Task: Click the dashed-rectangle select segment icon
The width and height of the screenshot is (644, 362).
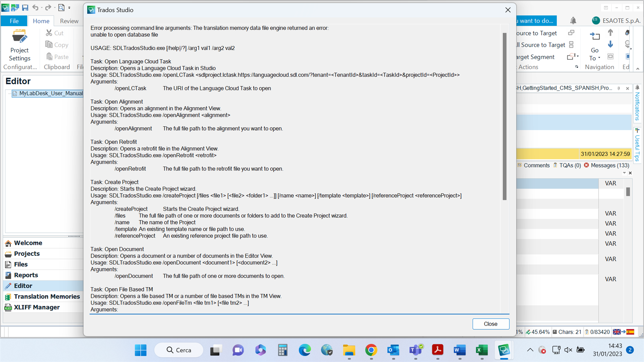Action: pos(610,57)
